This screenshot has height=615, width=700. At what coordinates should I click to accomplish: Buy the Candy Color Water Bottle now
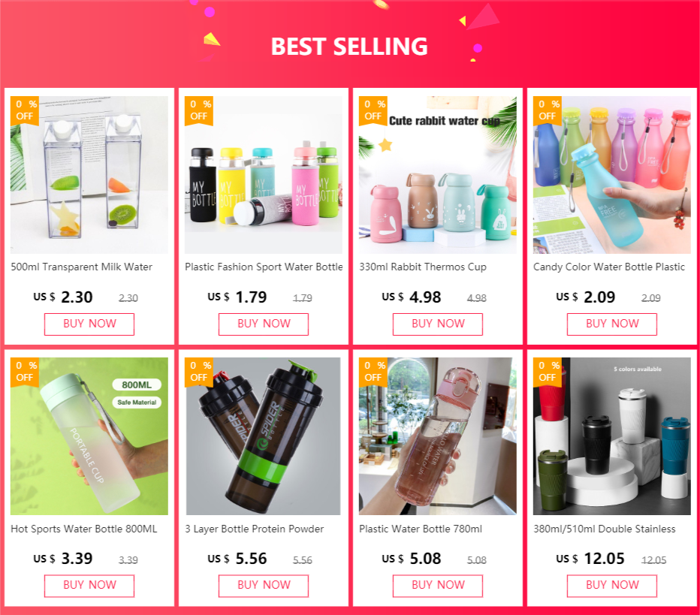(x=612, y=324)
